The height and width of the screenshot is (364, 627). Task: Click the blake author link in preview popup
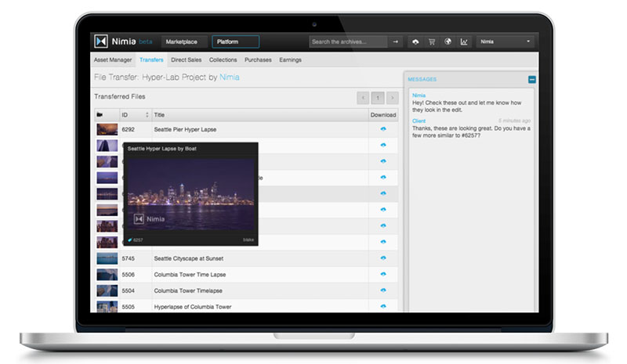[x=248, y=240]
